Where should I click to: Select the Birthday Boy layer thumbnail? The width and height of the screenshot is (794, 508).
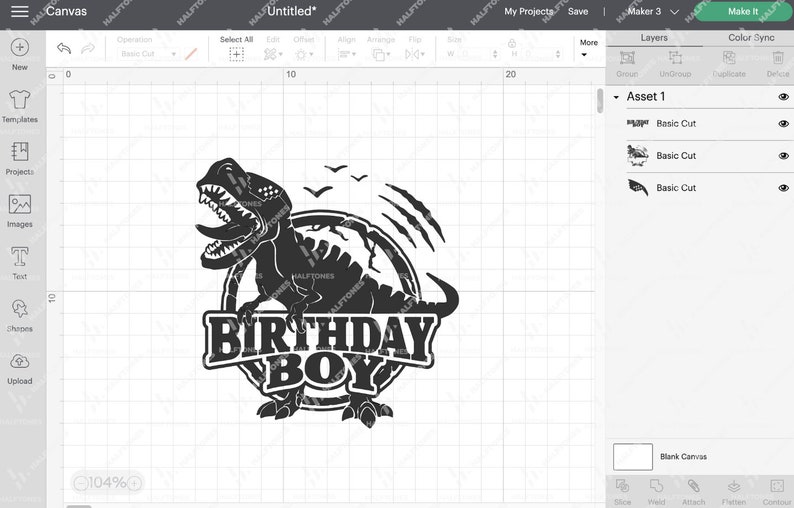coord(638,124)
